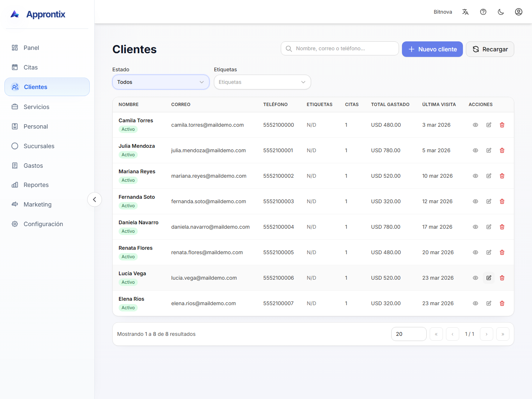Screen dimensions: 532x399
Task: Go to Sucursales in the sidebar
Action: coord(47,146)
